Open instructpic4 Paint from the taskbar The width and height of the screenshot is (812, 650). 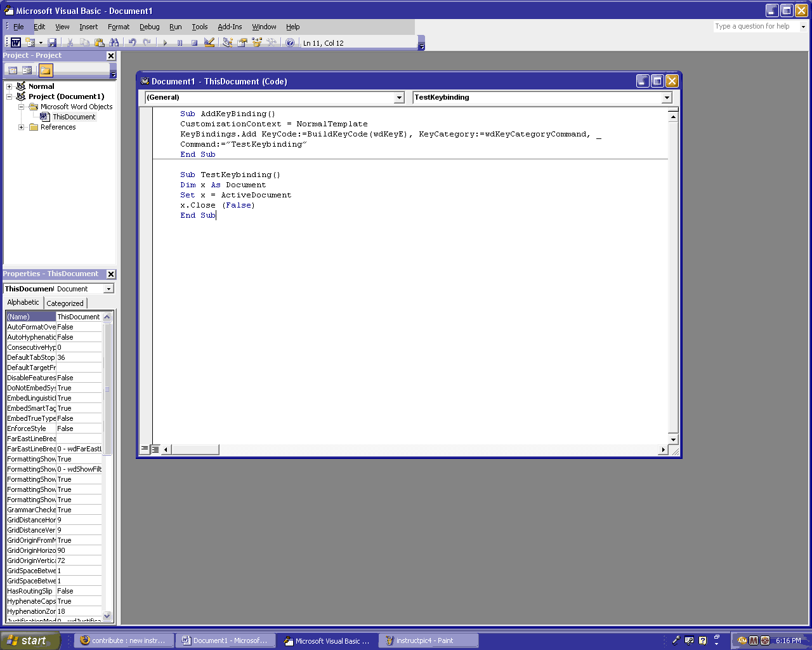(428, 640)
